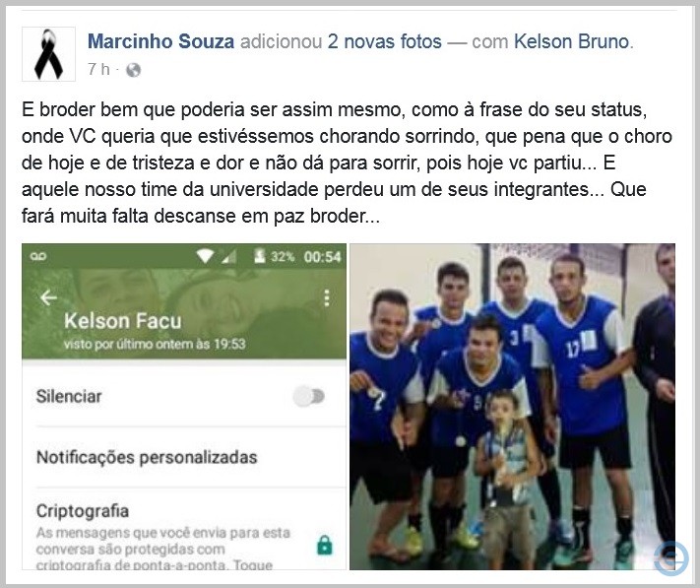Click the voicemail icon in status bar
This screenshot has width=700, height=588.
(x=38, y=256)
